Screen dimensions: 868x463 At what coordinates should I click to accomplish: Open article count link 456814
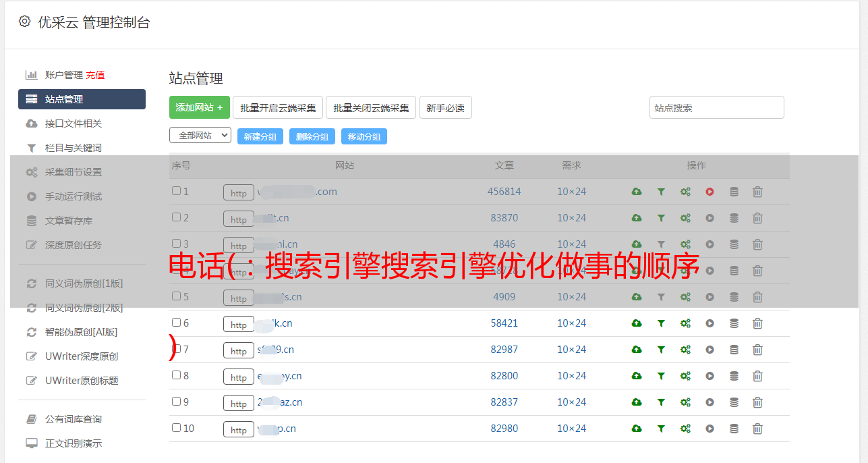pos(504,192)
